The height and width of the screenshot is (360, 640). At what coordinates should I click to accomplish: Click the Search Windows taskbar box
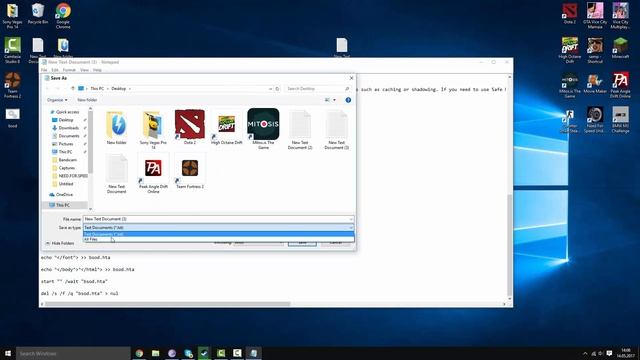[73, 353]
